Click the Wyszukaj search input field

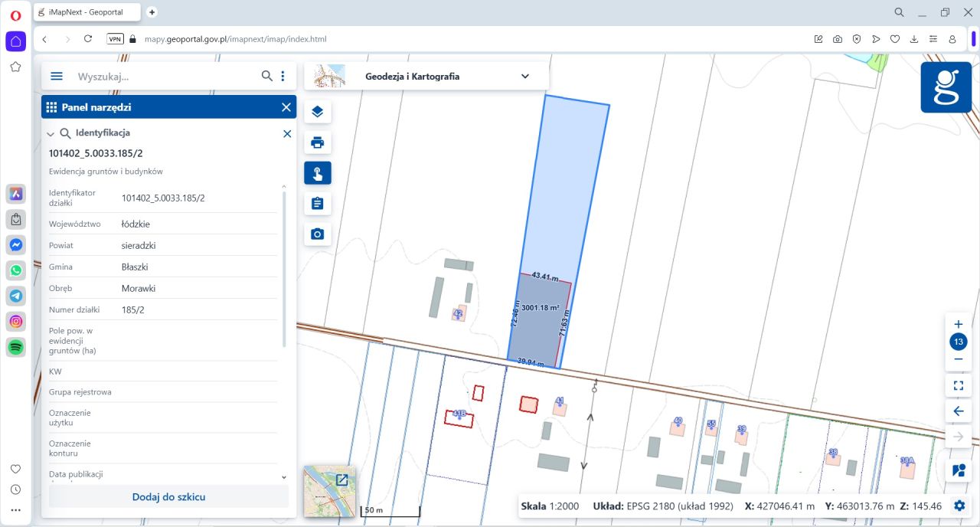pos(165,77)
